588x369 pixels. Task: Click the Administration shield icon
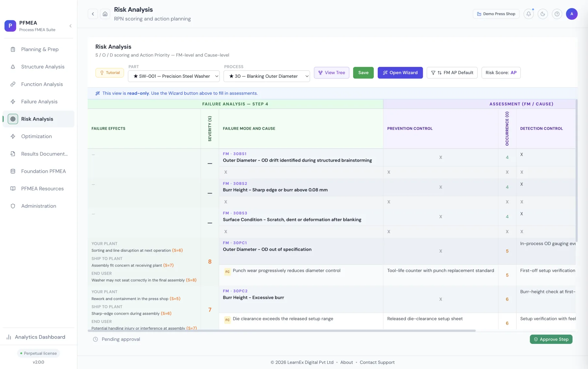click(13, 206)
